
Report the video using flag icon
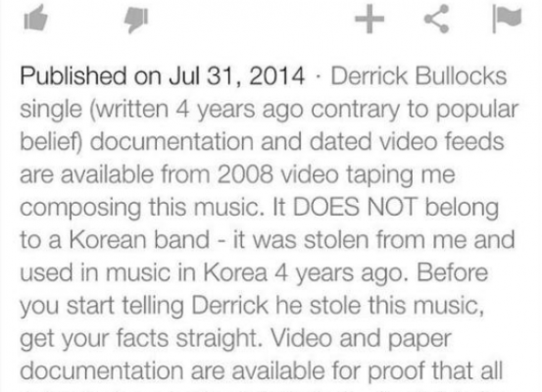[x=507, y=19]
